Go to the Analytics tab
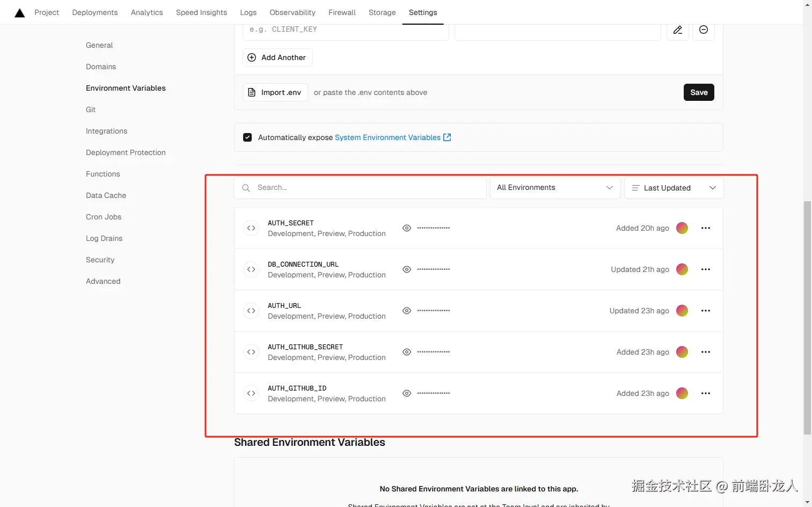The image size is (812, 507). pyautogui.click(x=147, y=12)
